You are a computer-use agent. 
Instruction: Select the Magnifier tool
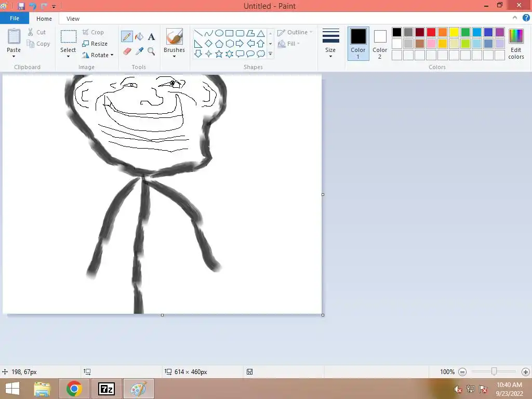151,51
